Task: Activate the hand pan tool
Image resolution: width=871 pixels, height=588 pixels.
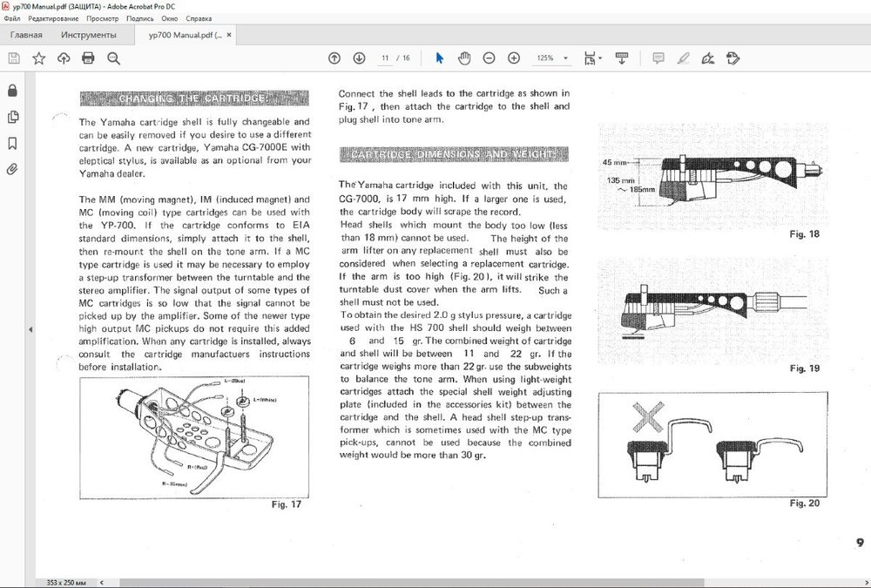Action: pyautogui.click(x=464, y=57)
